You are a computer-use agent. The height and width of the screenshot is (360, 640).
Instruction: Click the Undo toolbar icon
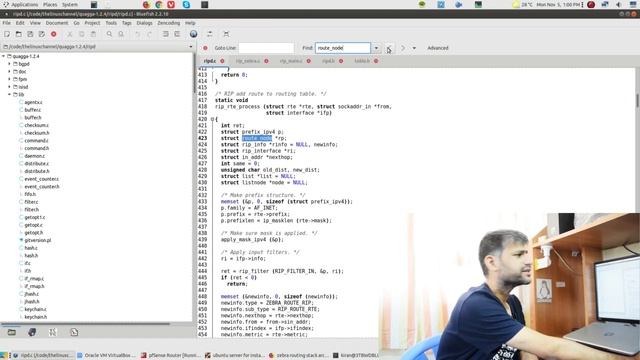pos(138,34)
